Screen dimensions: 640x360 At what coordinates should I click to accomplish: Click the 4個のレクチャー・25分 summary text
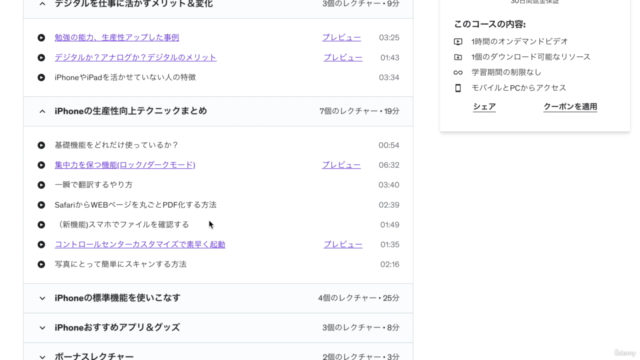click(358, 298)
